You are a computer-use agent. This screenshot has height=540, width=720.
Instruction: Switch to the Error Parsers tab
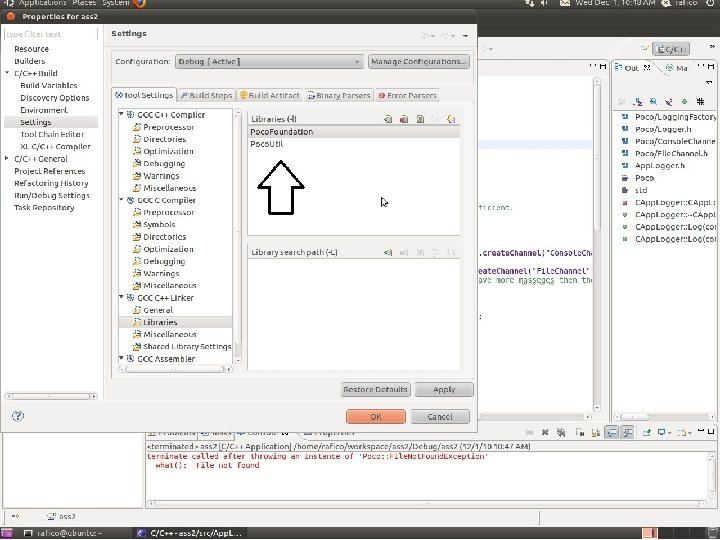tap(407, 96)
